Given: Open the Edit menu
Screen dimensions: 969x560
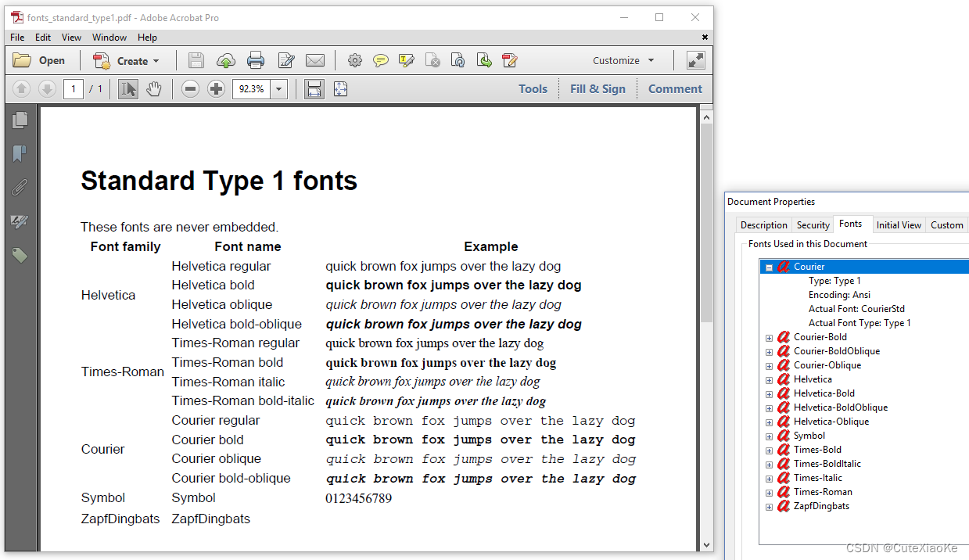Looking at the screenshot, I should tap(43, 38).
